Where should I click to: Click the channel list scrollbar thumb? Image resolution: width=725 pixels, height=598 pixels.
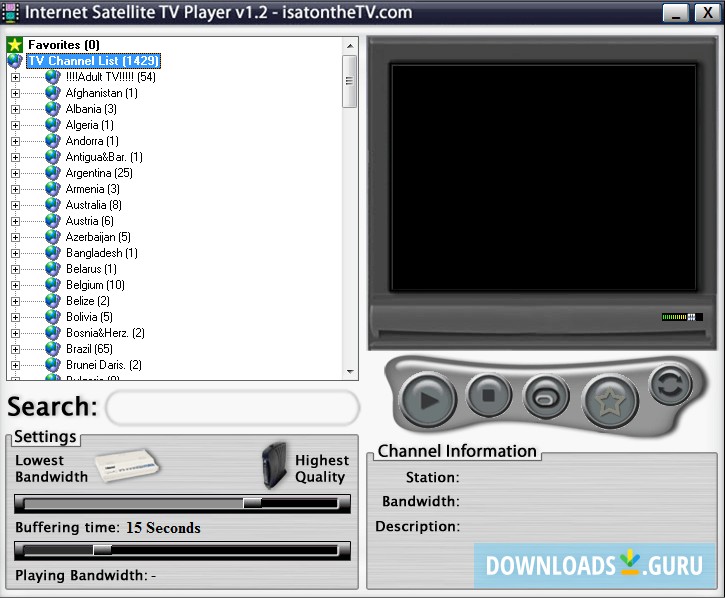coord(350,81)
